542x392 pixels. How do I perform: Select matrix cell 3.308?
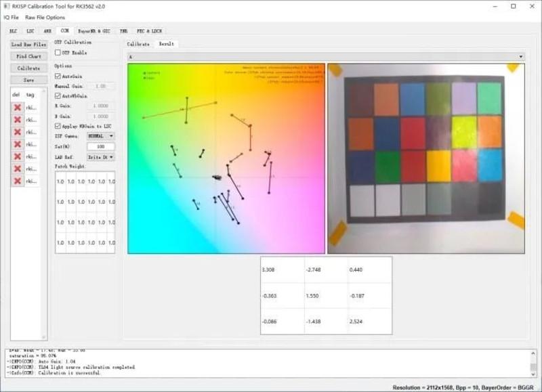[283, 269]
